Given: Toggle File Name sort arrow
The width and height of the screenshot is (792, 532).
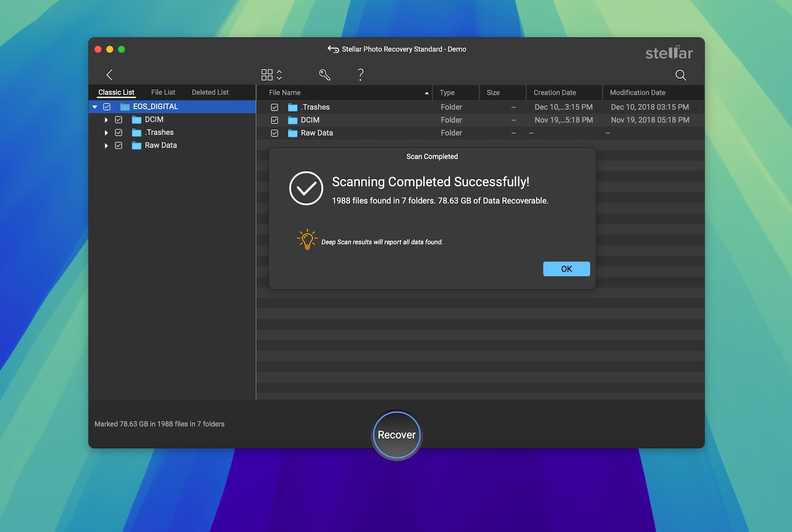Looking at the screenshot, I should tap(427, 93).
